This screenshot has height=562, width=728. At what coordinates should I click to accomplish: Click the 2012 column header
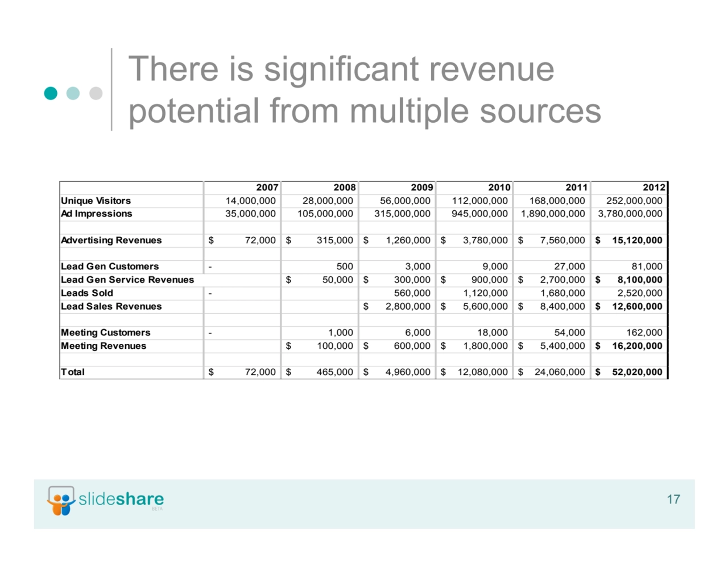653,188
